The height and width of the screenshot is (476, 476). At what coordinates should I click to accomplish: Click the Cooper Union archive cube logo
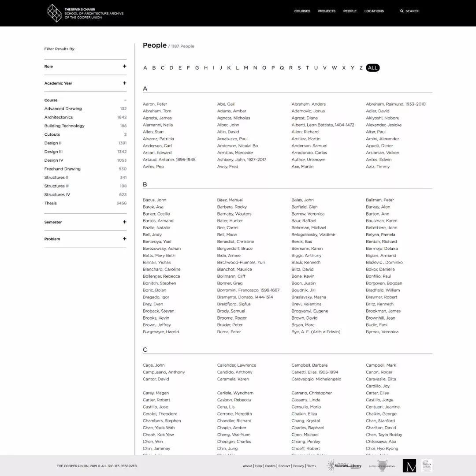55,13
